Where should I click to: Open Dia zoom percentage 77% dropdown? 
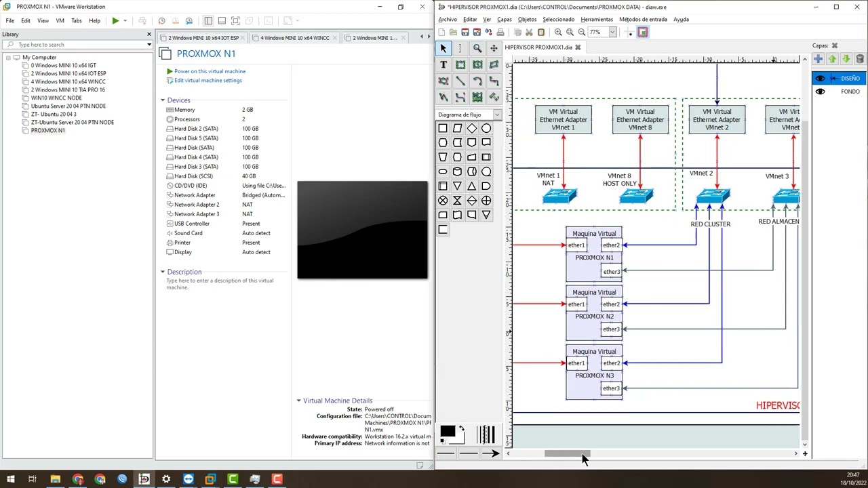point(612,32)
